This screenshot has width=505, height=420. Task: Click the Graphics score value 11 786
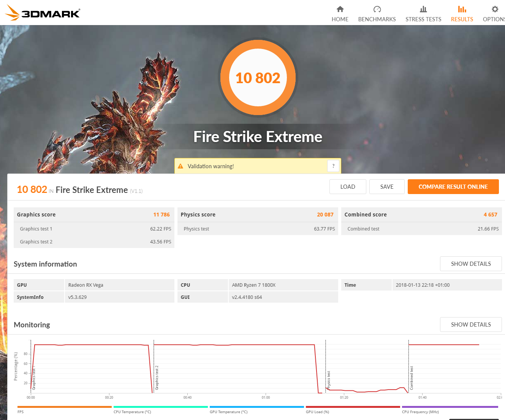tap(161, 215)
